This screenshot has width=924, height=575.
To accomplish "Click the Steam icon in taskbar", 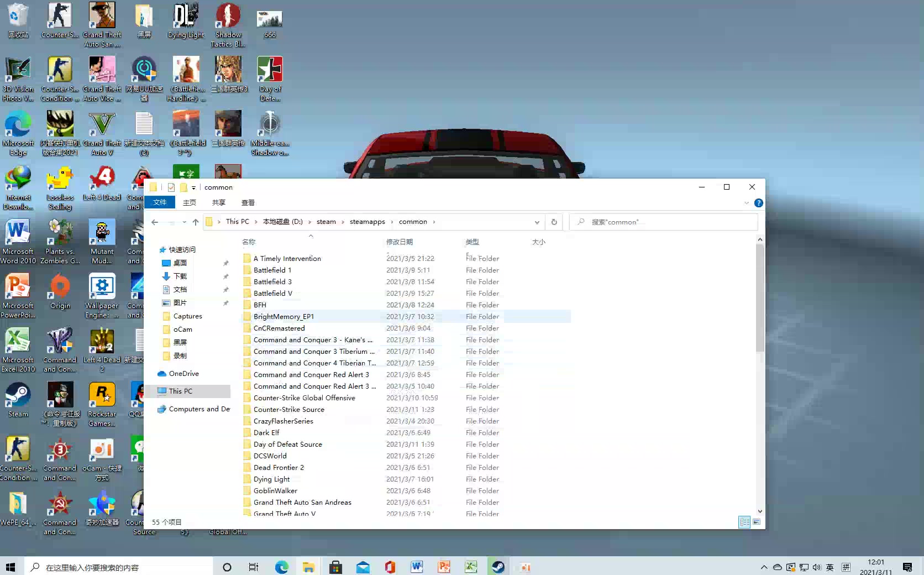I will [x=498, y=567].
